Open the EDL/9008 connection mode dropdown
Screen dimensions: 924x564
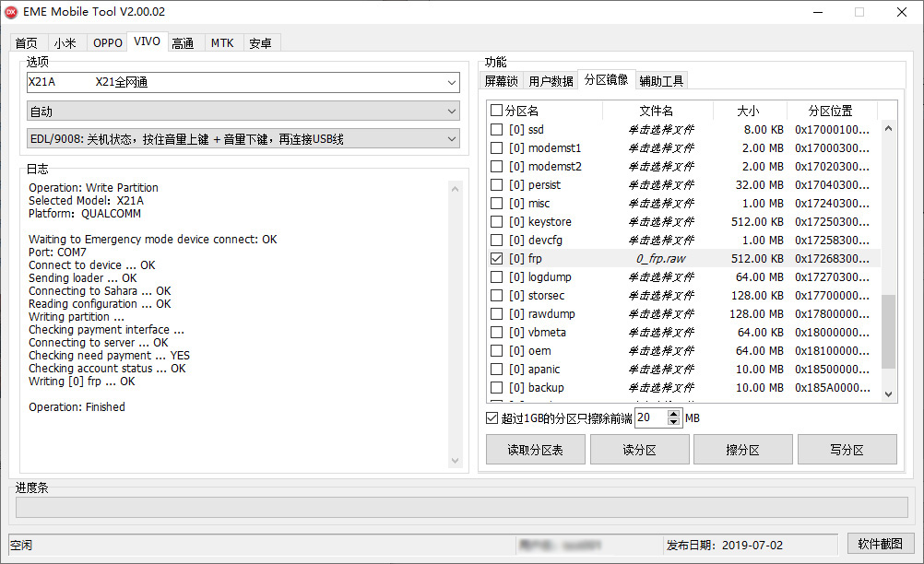click(x=451, y=138)
